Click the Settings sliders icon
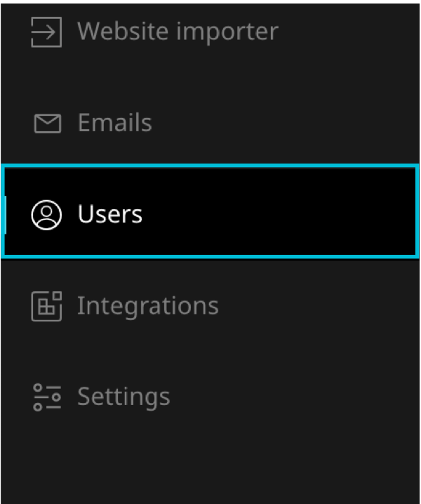The width and height of the screenshot is (421, 504). tap(47, 397)
